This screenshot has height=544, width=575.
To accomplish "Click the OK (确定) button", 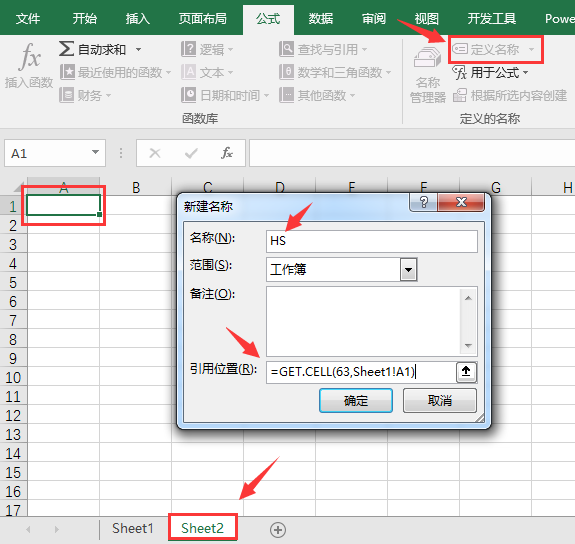I will coord(356,401).
